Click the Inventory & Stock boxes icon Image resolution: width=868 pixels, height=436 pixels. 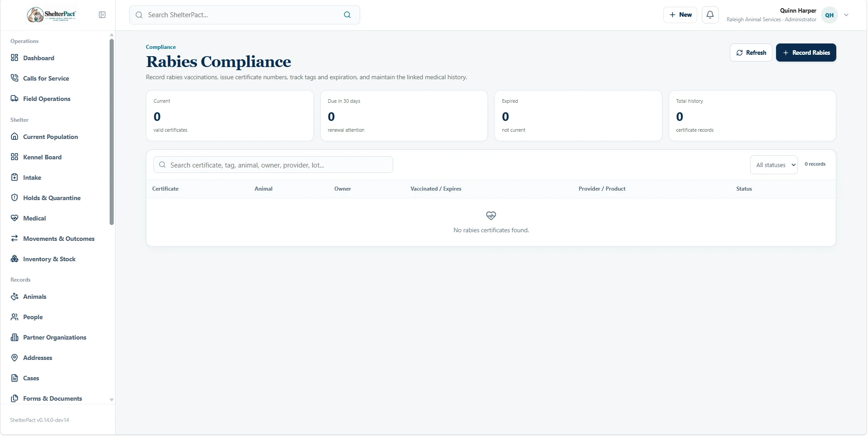click(x=14, y=259)
